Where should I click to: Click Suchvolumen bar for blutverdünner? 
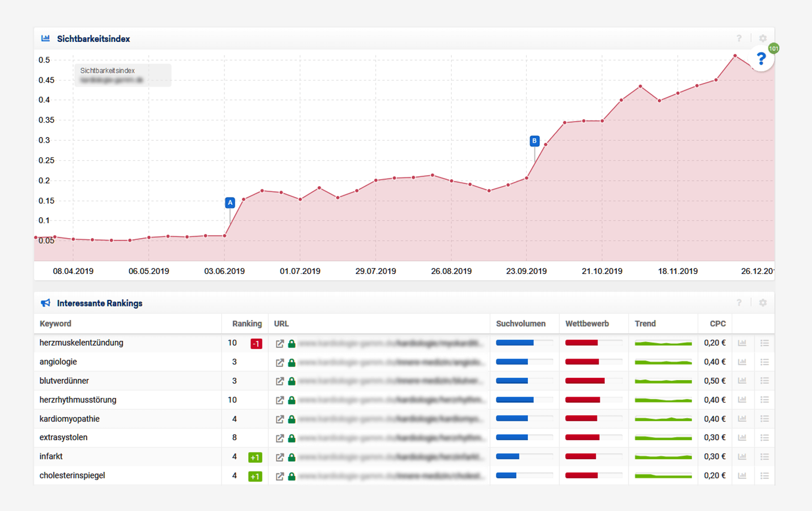coord(524,381)
